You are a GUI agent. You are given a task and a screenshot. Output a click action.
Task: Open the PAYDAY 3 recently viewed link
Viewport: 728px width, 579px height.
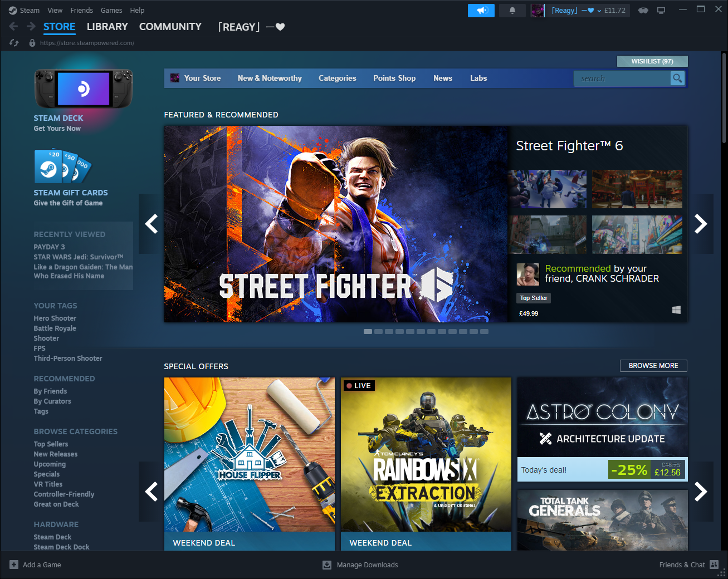tap(49, 247)
